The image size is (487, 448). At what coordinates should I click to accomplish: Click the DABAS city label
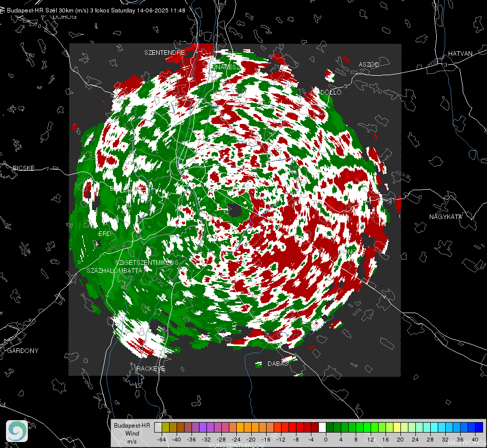(x=278, y=363)
